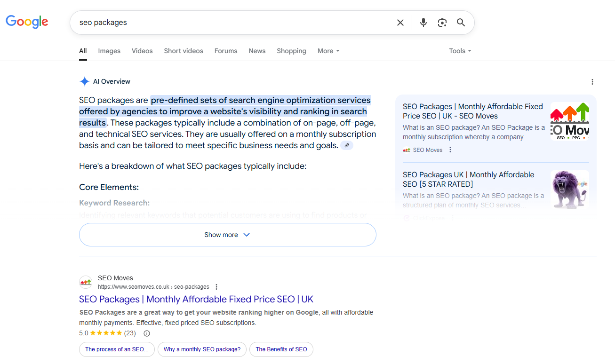This screenshot has height=364, width=615.
Task: Expand AI Overview with Show more
Action: click(x=228, y=235)
